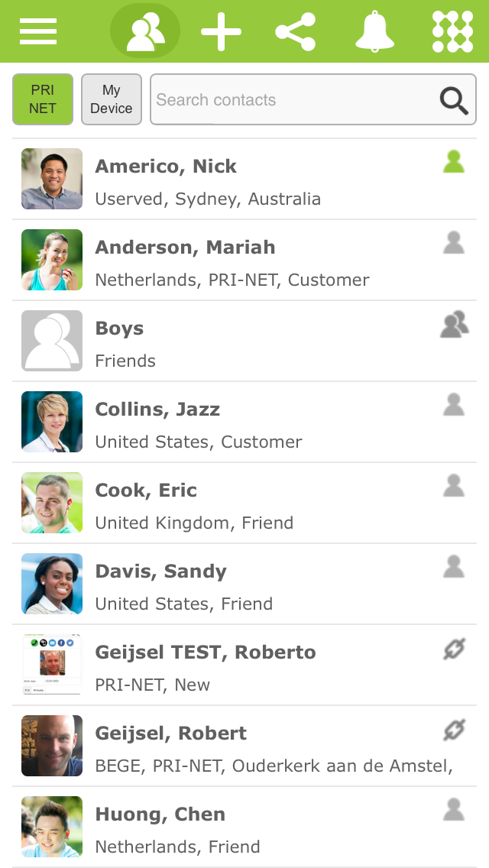
Task: Open the dotted grid apps icon
Action: coord(452,31)
